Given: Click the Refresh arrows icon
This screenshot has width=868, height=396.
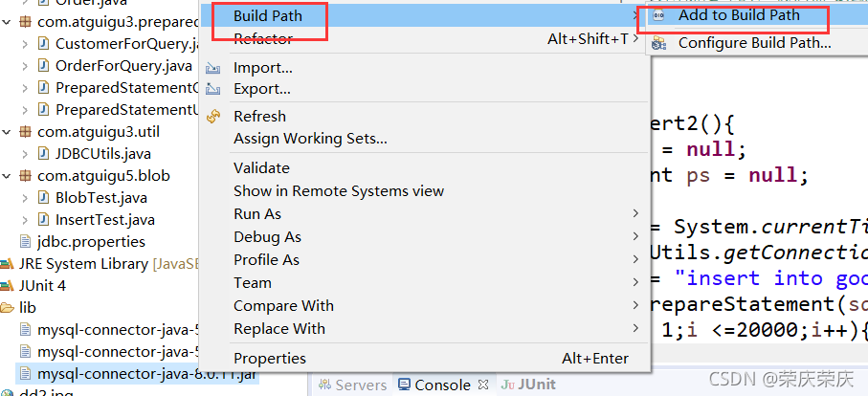Looking at the screenshot, I should coord(213,117).
